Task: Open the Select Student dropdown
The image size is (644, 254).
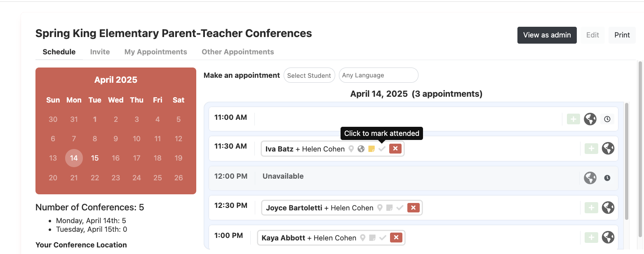Action: click(309, 75)
